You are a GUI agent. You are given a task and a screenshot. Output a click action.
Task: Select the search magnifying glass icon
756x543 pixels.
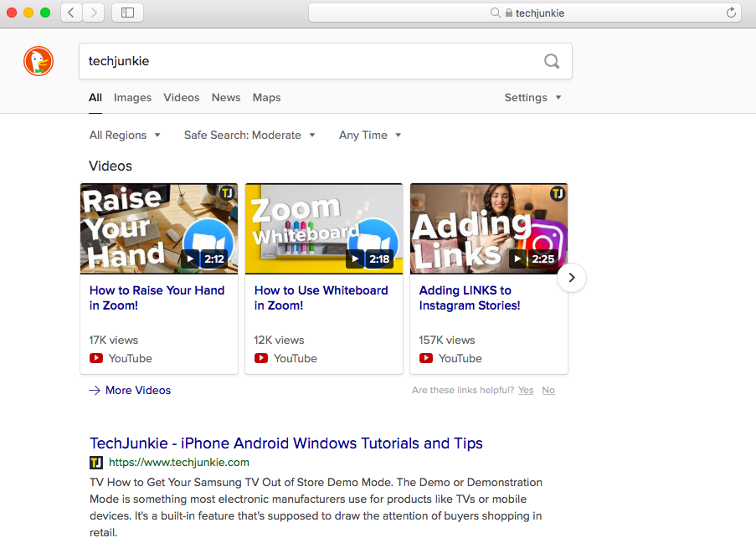tap(551, 61)
